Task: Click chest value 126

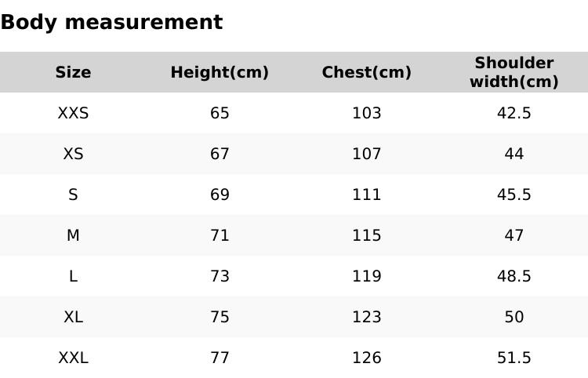Action: click(x=366, y=358)
